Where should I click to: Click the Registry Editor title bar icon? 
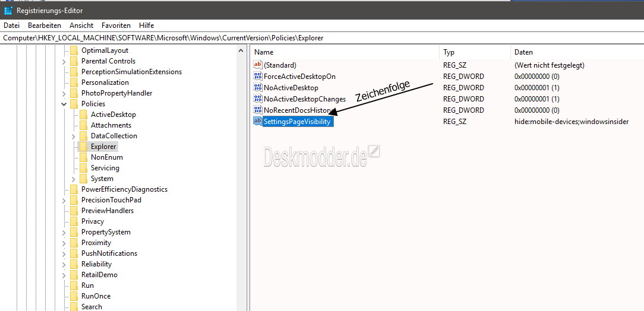tap(8, 10)
